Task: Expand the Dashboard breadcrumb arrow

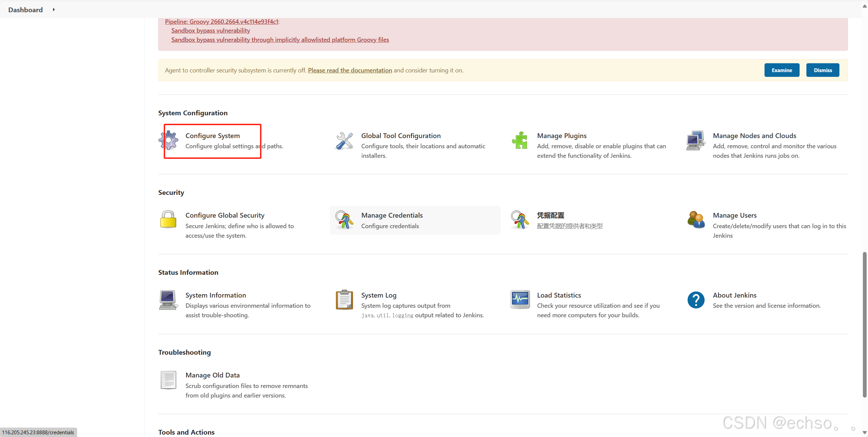Action: pyautogui.click(x=54, y=10)
